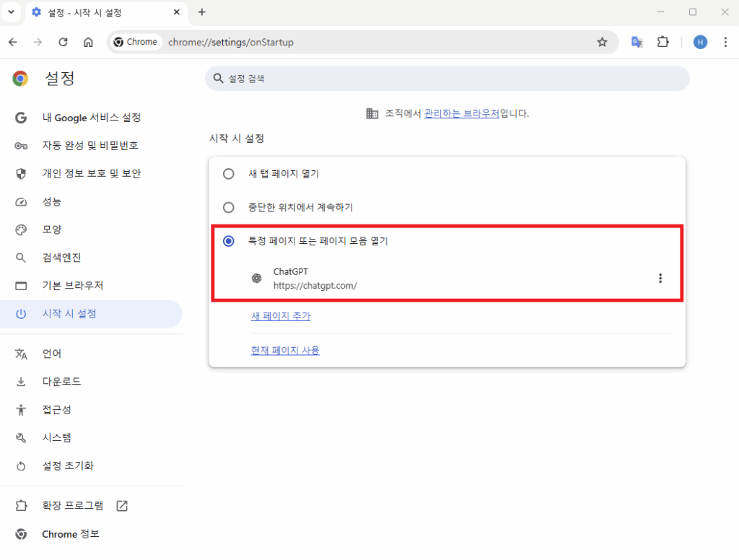Click the profile avatar icon
Viewport: 739px width, 560px height.
point(700,42)
